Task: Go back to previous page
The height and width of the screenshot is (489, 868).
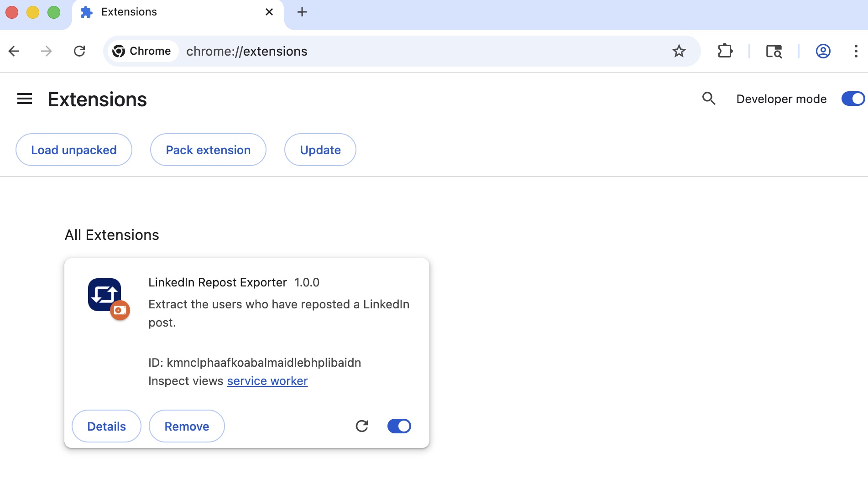Action: (14, 51)
